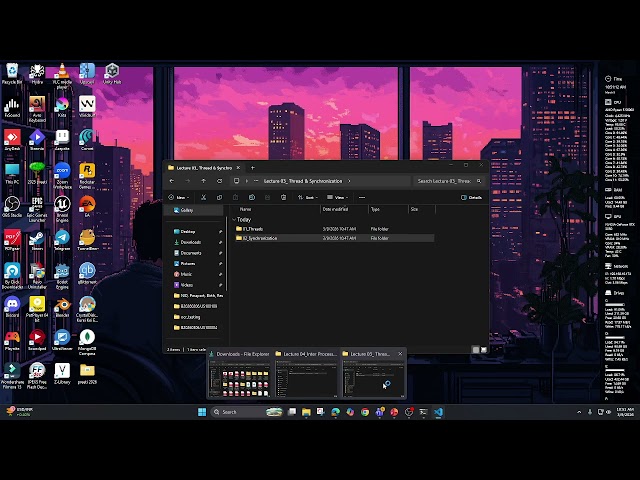640x480 pixels.
Task: Click Microsoft Edge on taskbar
Action: 336,412
